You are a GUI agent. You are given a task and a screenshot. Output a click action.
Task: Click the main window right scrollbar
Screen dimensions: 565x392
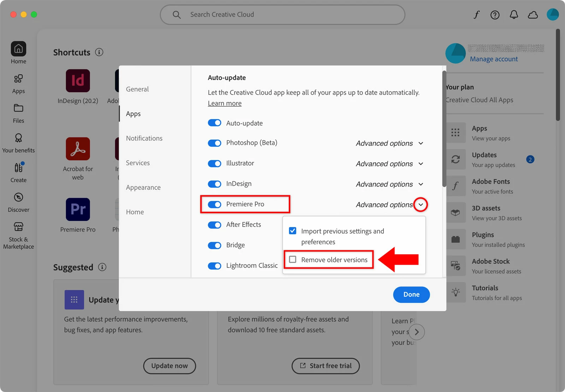pyautogui.click(x=558, y=75)
